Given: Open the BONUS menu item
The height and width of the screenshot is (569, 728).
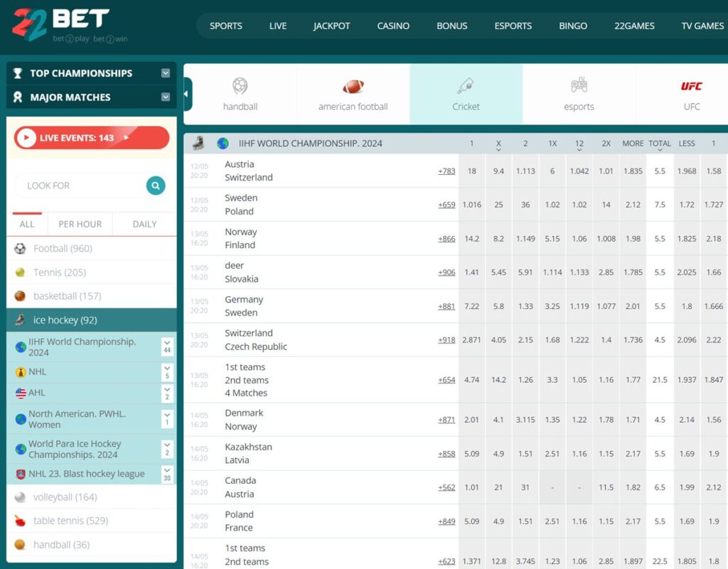Looking at the screenshot, I should pos(451,26).
